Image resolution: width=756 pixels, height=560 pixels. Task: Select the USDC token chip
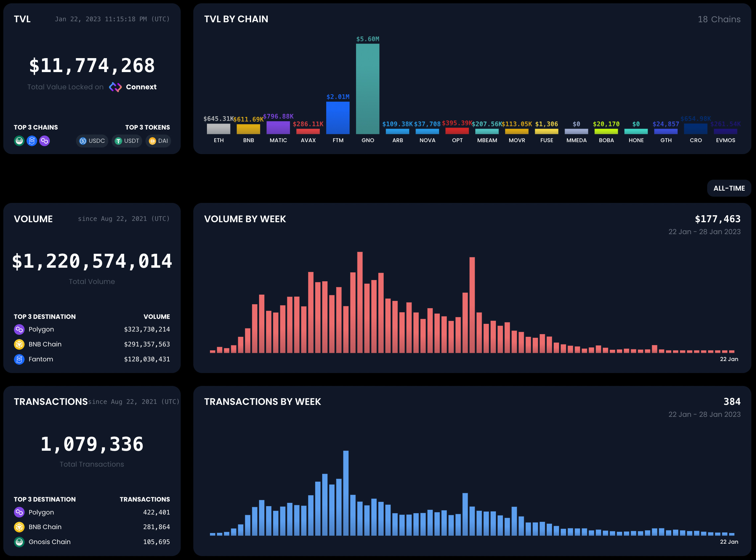pyautogui.click(x=92, y=141)
